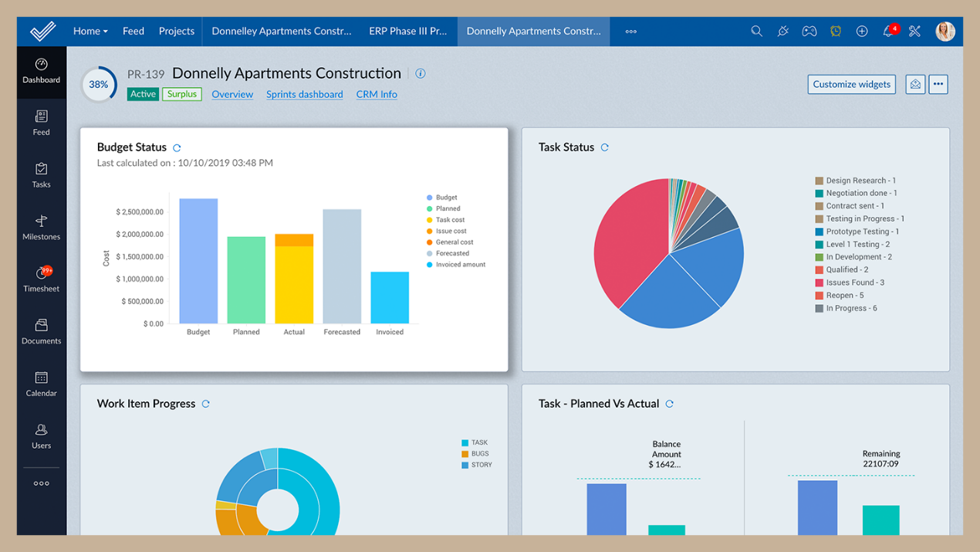This screenshot has width=980, height=552.
Task: Open Milestones from the left sidebar
Action: [x=41, y=227]
